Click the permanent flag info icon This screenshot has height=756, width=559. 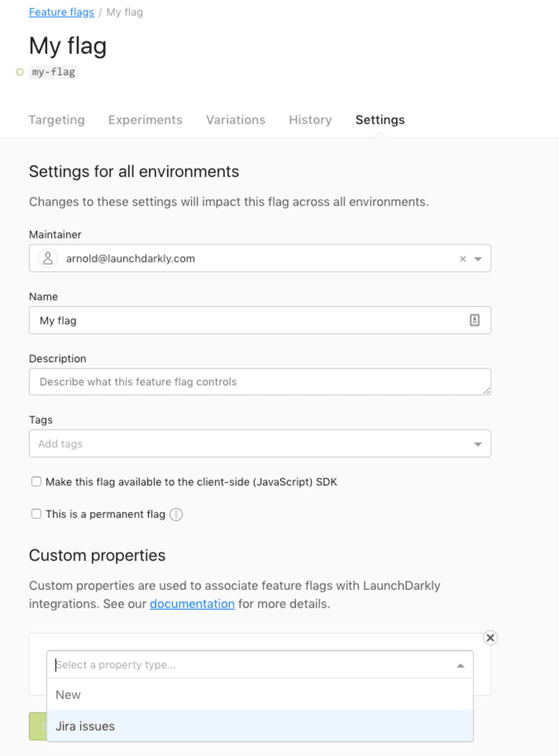pos(176,514)
